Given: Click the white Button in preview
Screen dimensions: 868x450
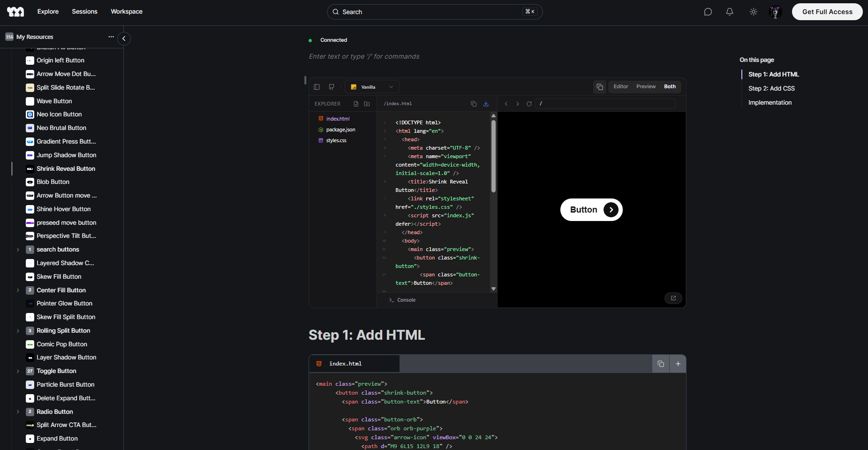Looking at the screenshot, I should (591, 210).
